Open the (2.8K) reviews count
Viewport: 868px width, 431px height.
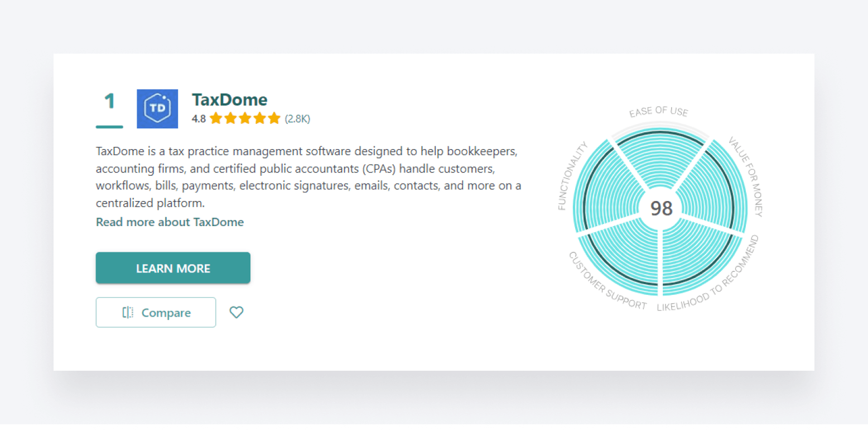(x=297, y=118)
